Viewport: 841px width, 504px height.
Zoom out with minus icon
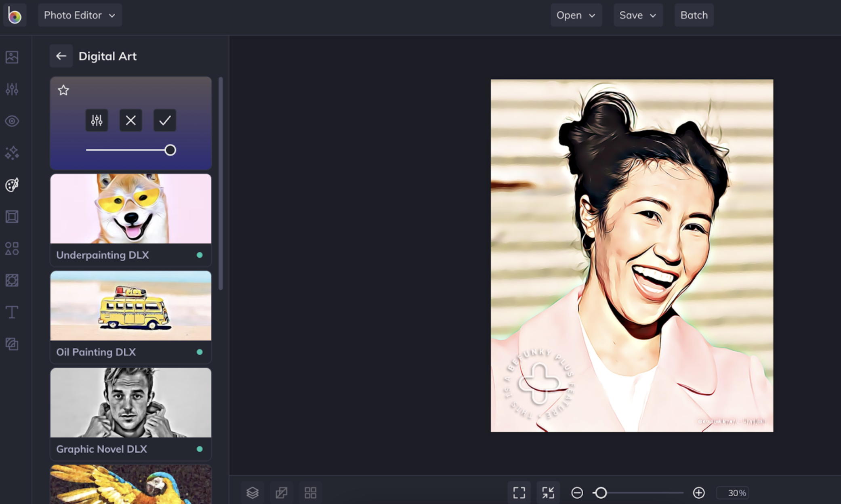pyautogui.click(x=577, y=493)
